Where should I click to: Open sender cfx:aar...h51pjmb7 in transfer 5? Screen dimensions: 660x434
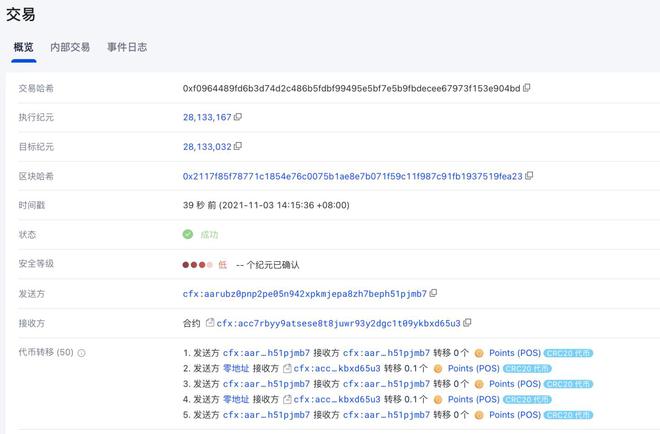(x=266, y=415)
